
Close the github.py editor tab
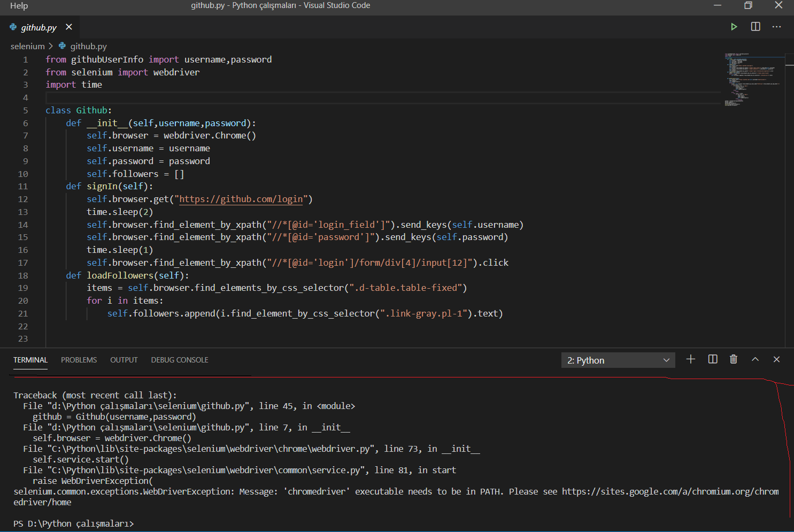coord(69,27)
